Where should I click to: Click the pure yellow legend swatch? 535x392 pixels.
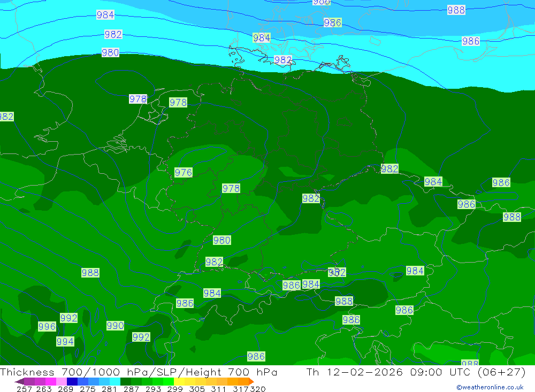click(x=179, y=381)
